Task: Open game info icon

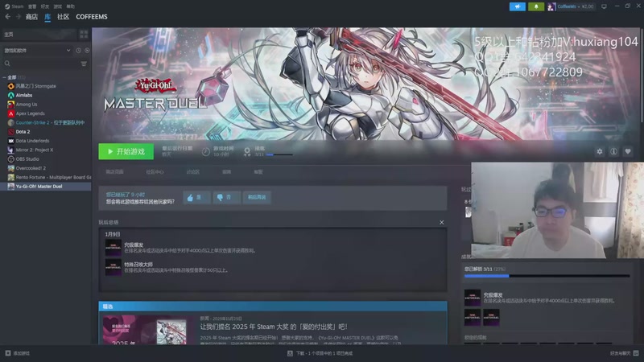Action: [x=613, y=152]
